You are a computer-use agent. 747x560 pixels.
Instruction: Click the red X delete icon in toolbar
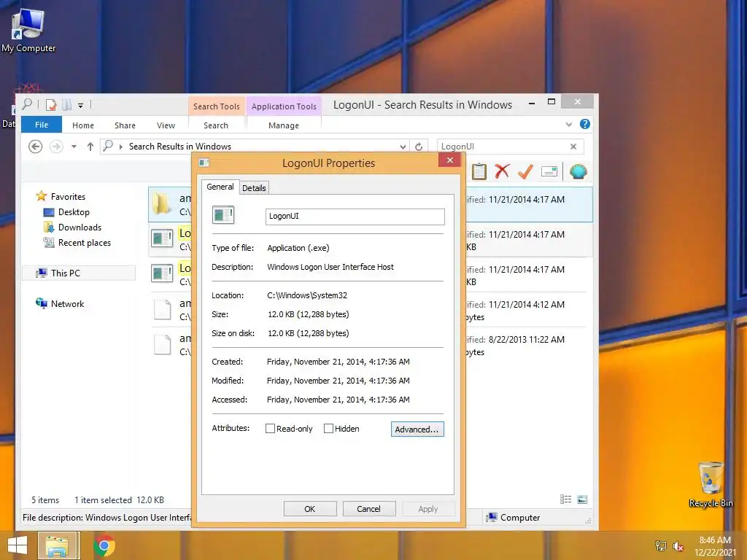pos(502,171)
